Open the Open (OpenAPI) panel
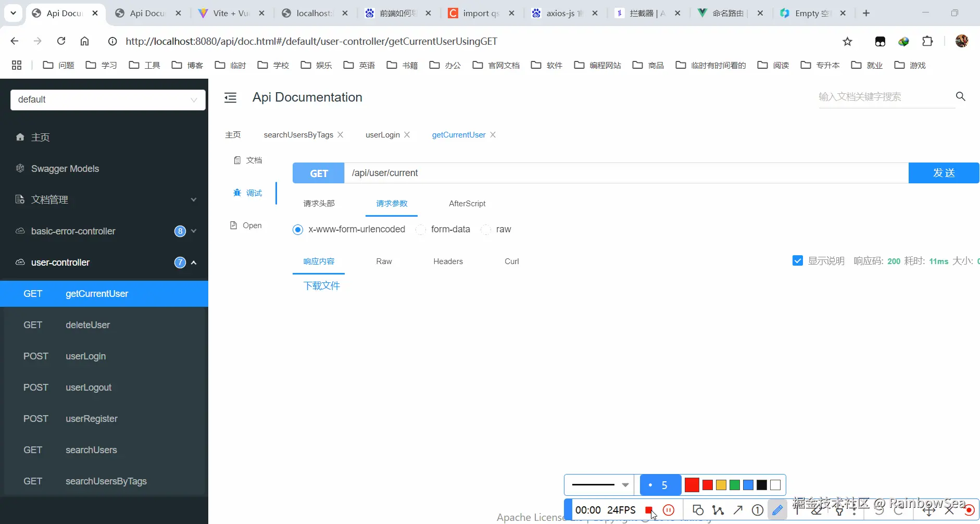This screenshot has width=980, height=524. coord(246,225)
